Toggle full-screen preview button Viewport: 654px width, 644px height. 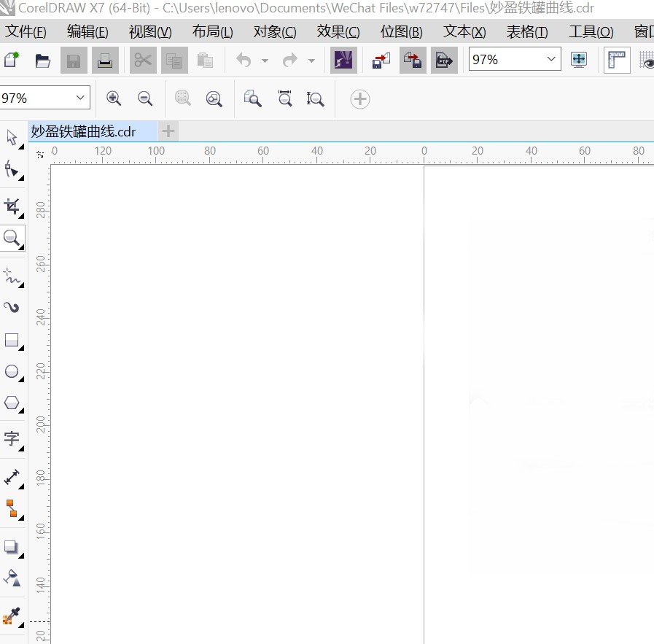pos(579,61)
